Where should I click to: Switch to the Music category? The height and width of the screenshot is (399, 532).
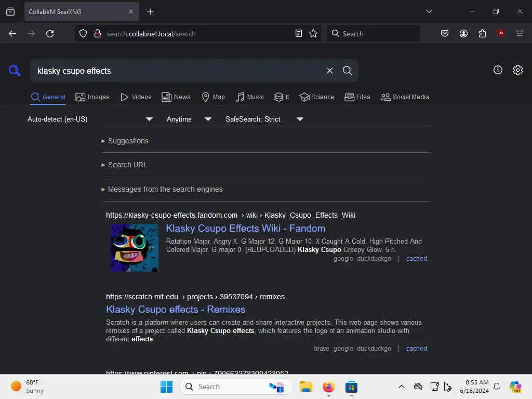click(250, 97)
